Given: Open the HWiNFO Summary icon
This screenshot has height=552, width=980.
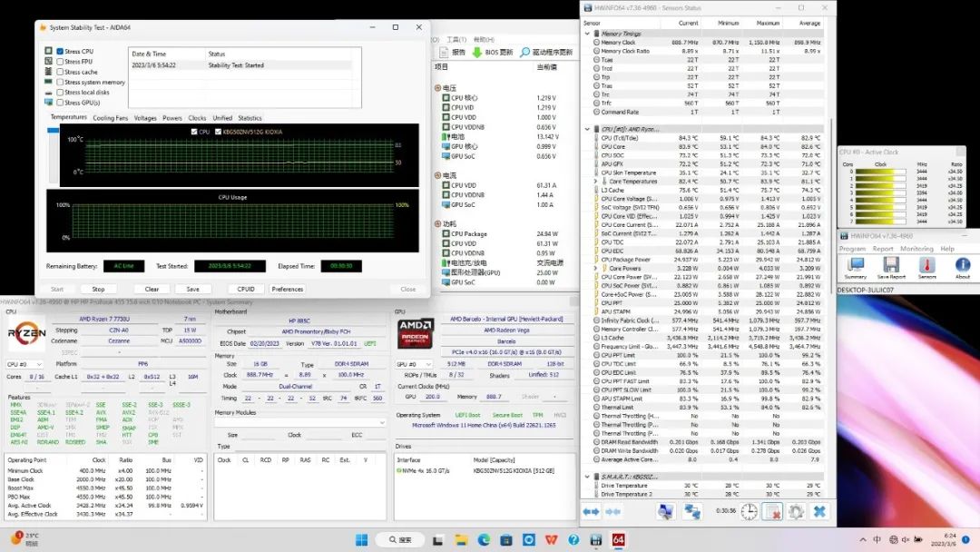Looking at the screenshot, I should click(855, 265).
